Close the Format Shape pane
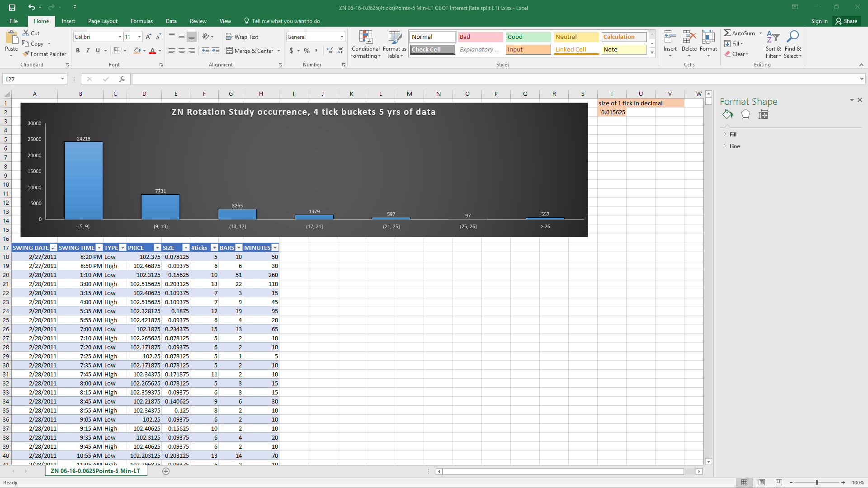This screenshot has height=488, width=868. [860, 100]
